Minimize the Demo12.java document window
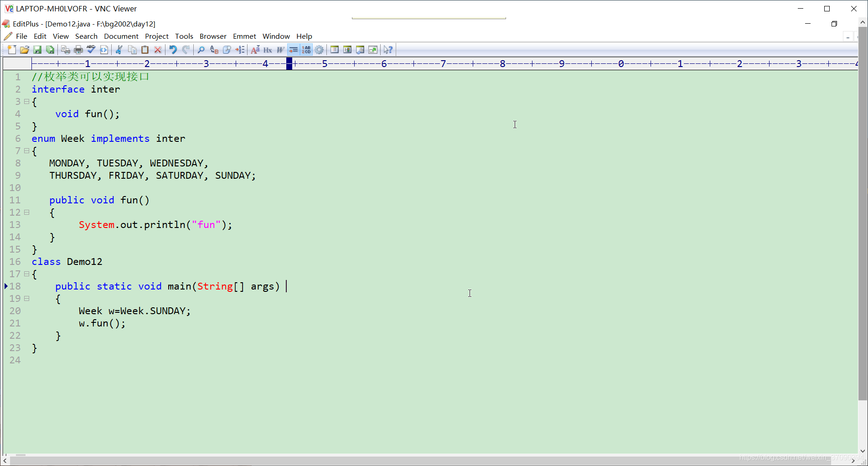This screenshot has width=868, height=466. pos(848,37)
